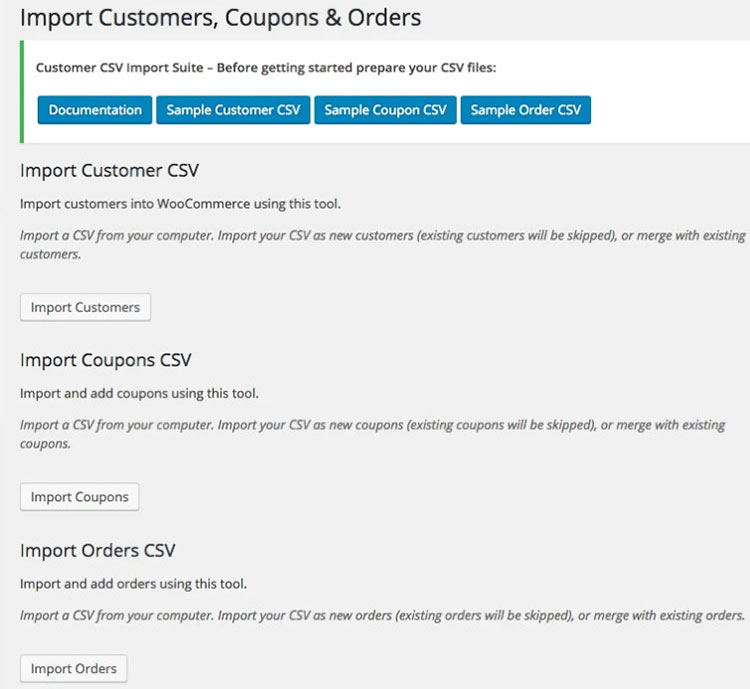Open the Documentation button
The width and height of the screenshot is (750, 689).
pos(95,110)
